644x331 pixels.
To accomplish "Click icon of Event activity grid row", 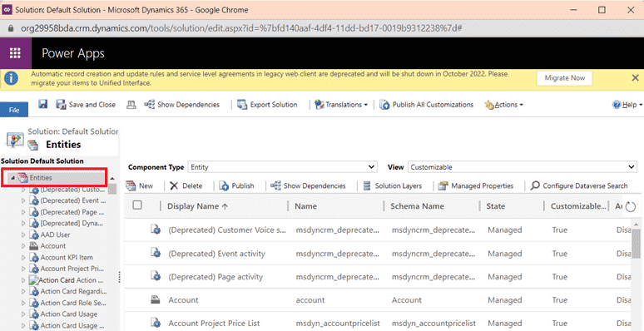I will coord(156,253).
